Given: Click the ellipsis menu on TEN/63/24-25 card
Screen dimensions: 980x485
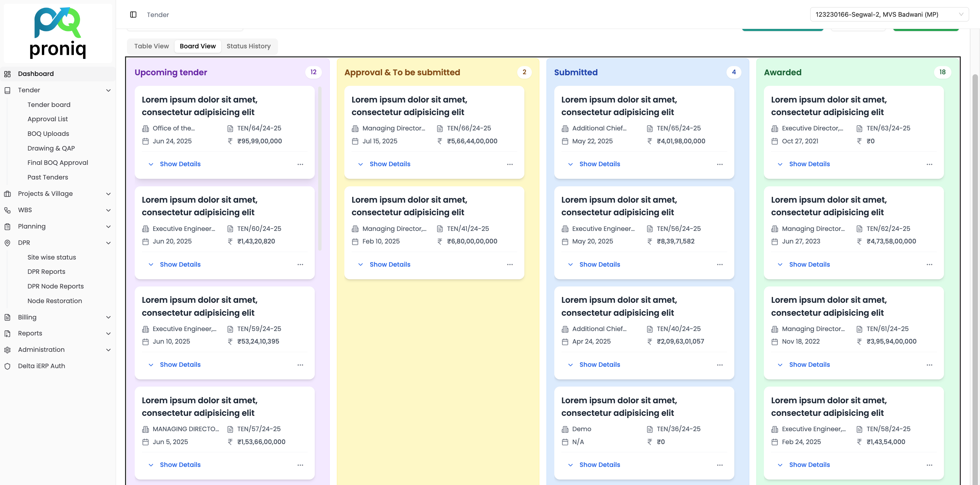Looking at the screenshot, I should click(x=929, y=164).
